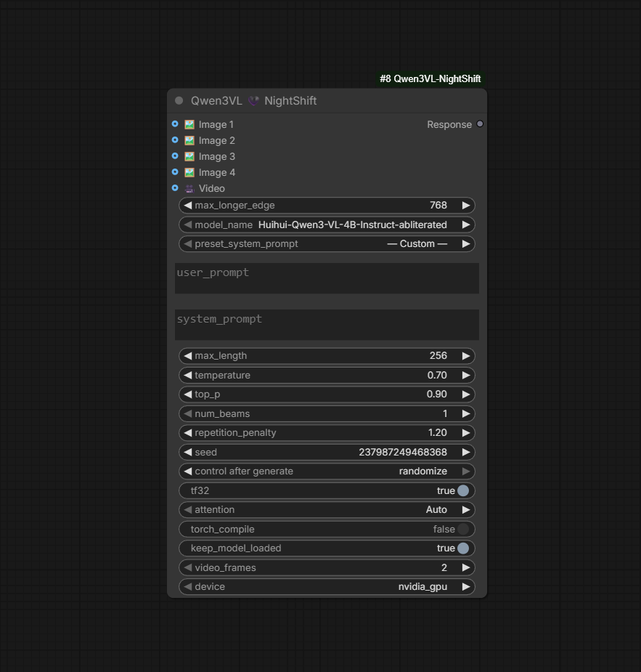Increase num_beams with right arrow
The image size is (641, 672).
[x=466, y=413]
